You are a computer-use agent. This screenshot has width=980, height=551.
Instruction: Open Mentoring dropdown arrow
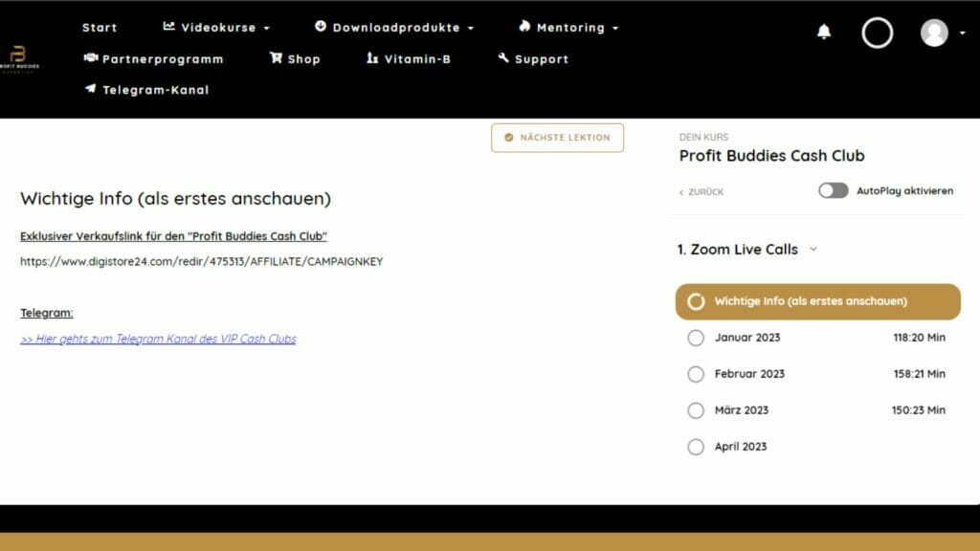pyautogui.click(x=615, y=28)
